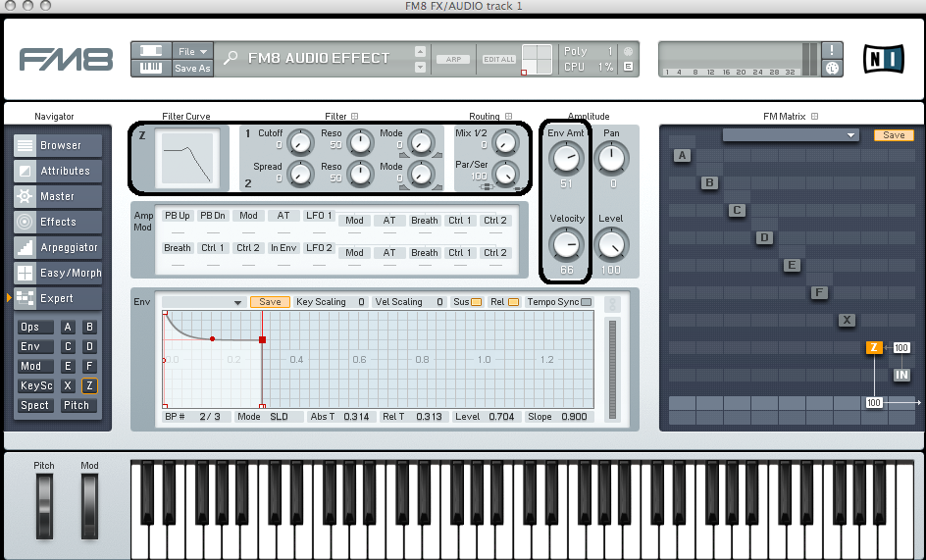Viewport: 926px width, 560px height.
Task: Toggle the Sus envelope switch
Action: tap(476, 302)
